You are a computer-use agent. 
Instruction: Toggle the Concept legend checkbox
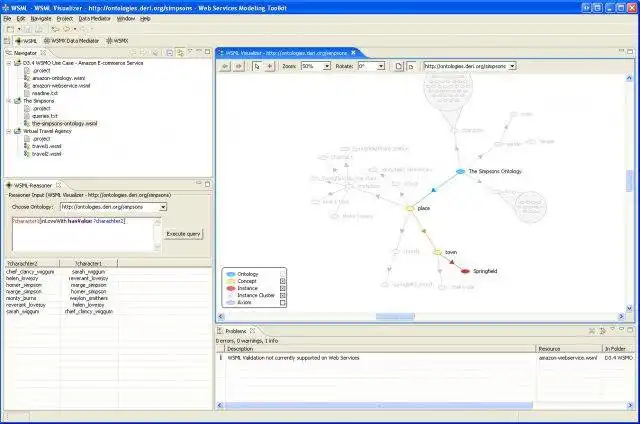(x=282, y=281)
